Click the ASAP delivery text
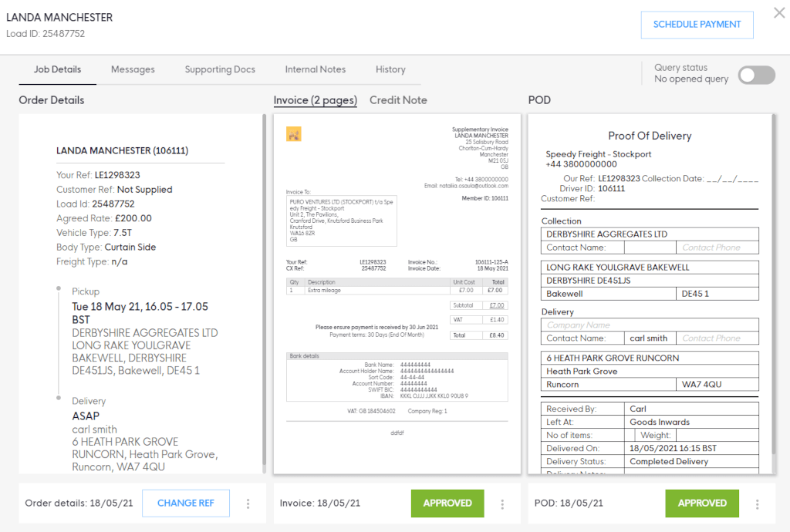The height and width of the screenshot is (532, 790). [86, 416]
